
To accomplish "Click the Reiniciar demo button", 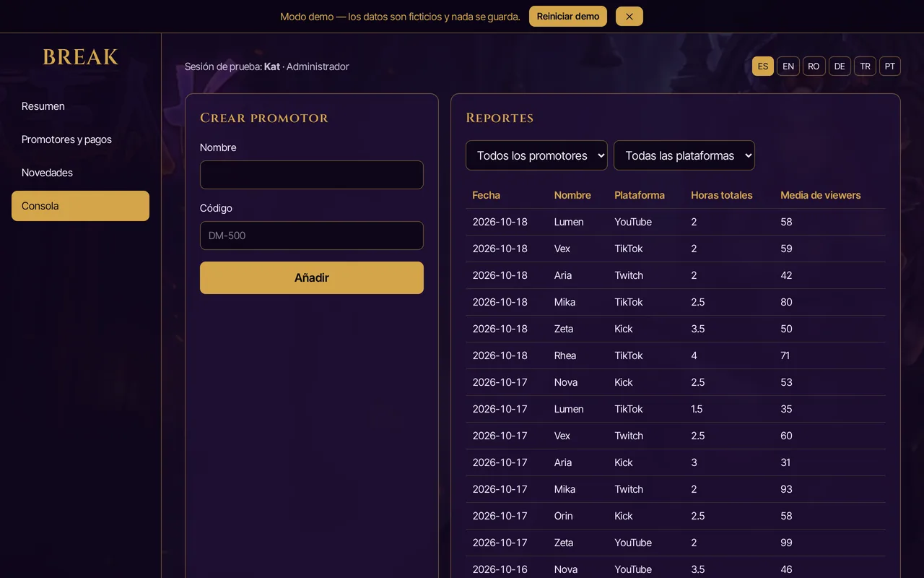I will pos(568,17).
